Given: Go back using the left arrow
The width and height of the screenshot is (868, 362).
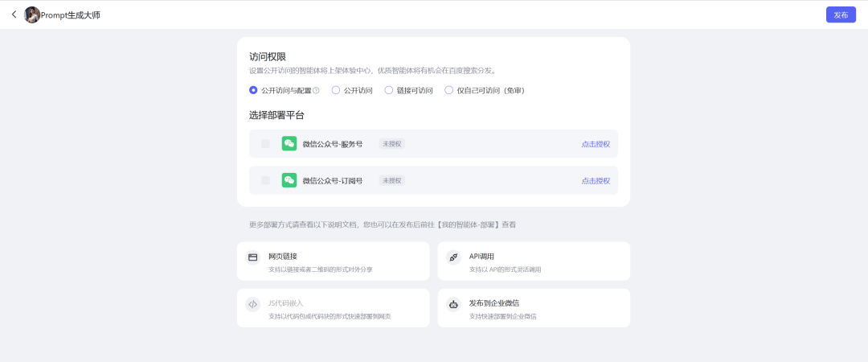Looking at the screenshot, I should 14,14.
